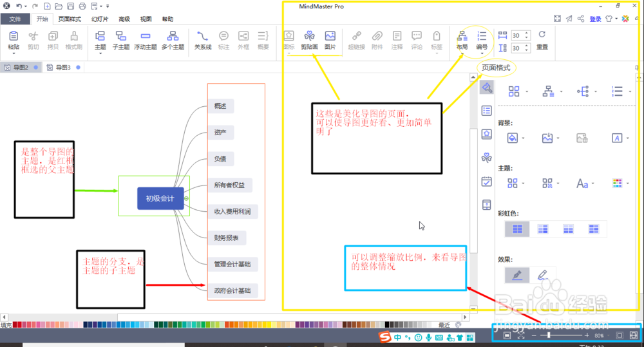Click the zoom slider handle
This screenshot has height=347, width=644.
(x=548, y=335)
